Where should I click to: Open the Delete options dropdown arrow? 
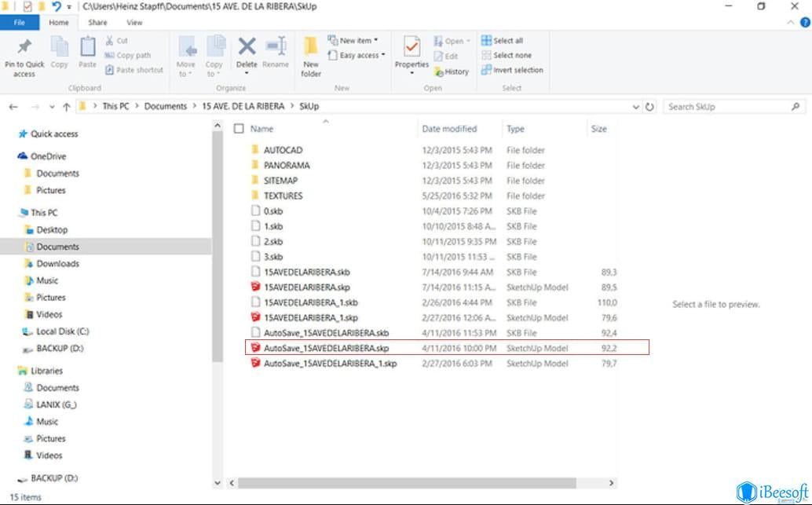click(247, 74)
